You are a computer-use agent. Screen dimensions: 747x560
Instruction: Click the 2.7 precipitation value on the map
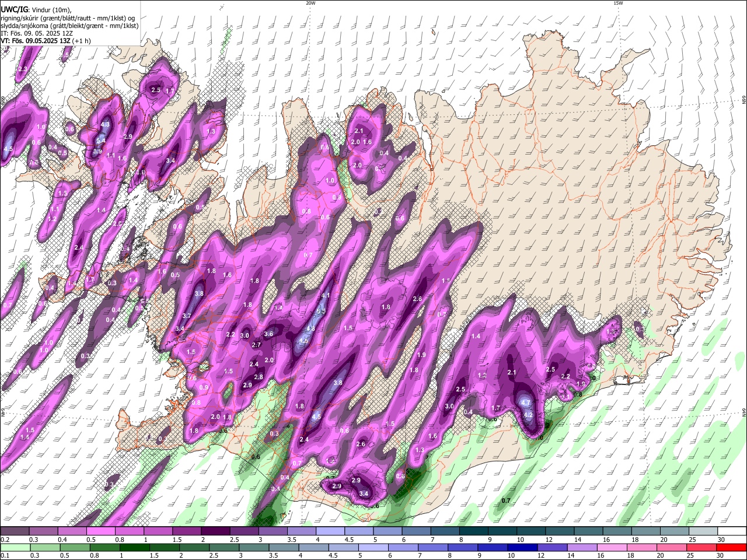tap(256, 345)
